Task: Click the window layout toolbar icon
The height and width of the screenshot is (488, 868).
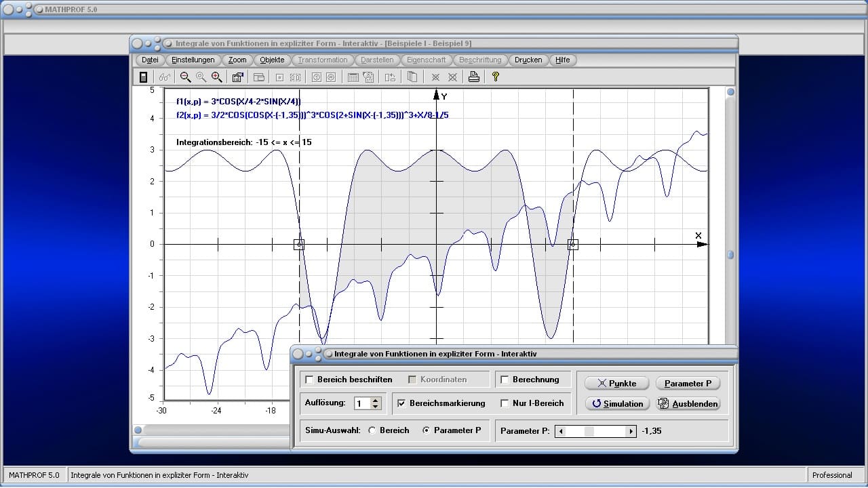Action: click(259, 77)
